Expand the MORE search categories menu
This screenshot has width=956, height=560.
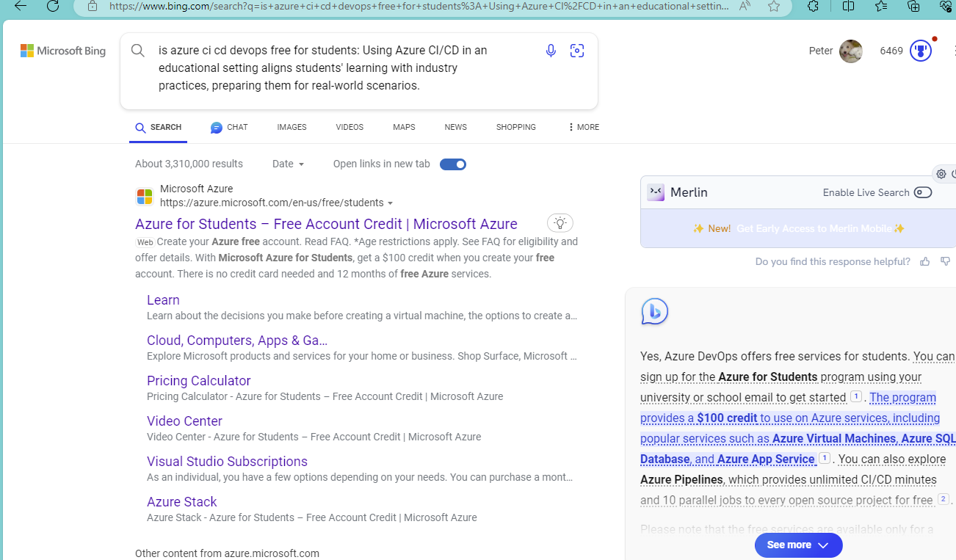click(x=583, y=127)
